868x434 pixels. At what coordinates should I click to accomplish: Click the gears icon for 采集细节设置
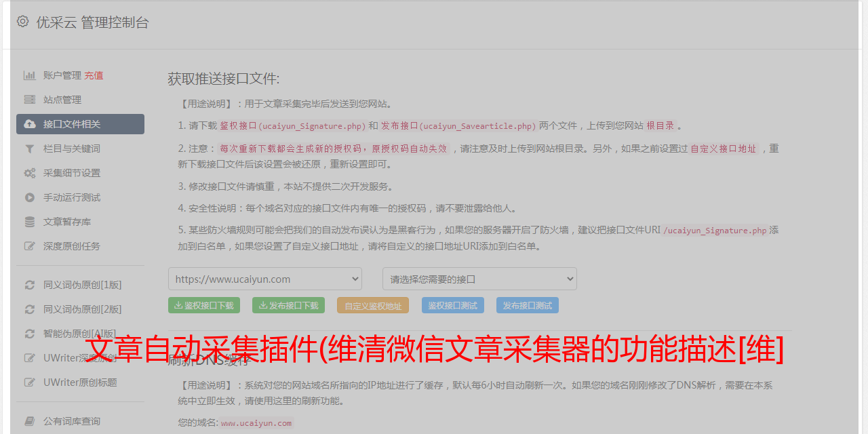(30, 173)
